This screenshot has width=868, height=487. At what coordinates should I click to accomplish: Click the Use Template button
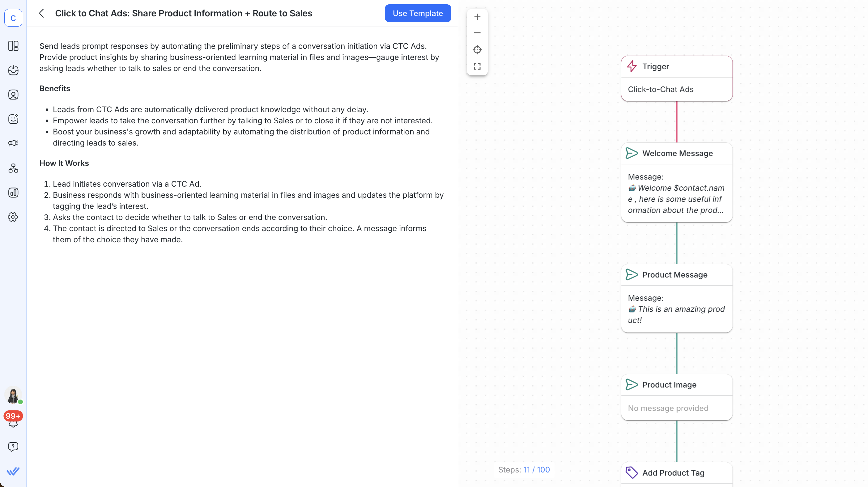418,13
